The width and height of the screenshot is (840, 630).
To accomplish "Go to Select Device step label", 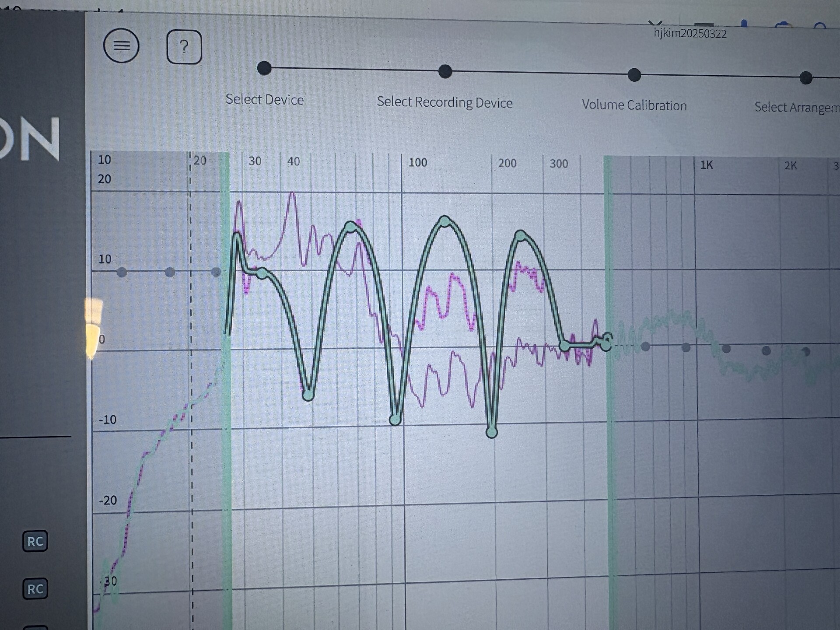I will 264,100.
